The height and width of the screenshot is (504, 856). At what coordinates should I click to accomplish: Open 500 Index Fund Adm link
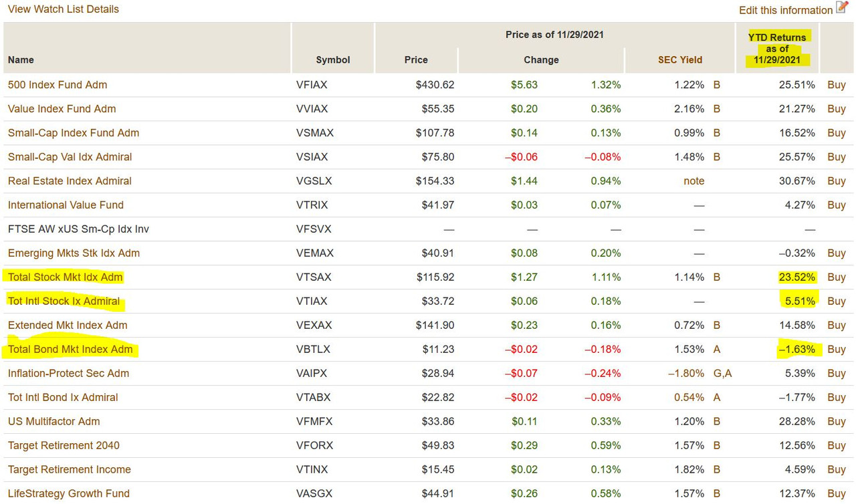coord(58,85)
